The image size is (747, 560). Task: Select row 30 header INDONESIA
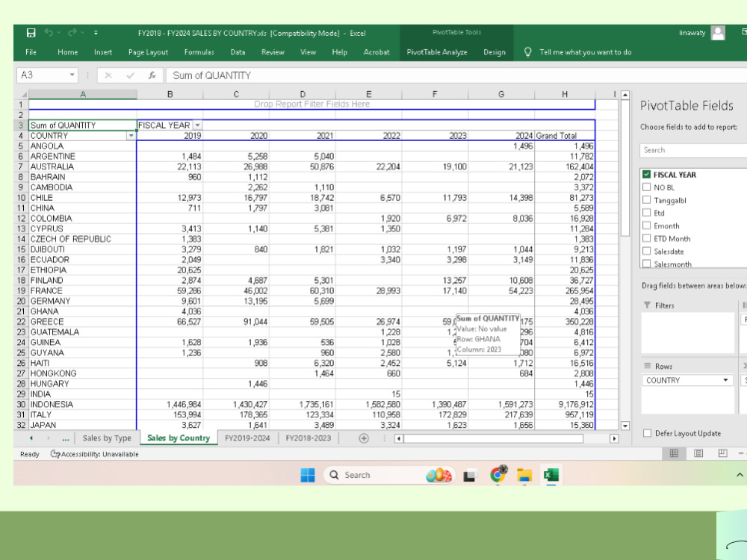(x=21, y=404)
